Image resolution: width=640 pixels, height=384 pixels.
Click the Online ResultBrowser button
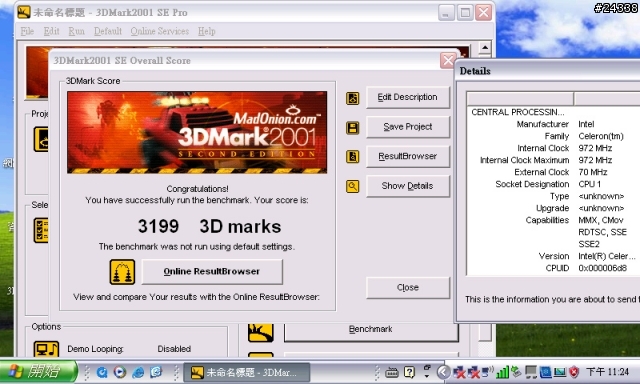[212, 272]
